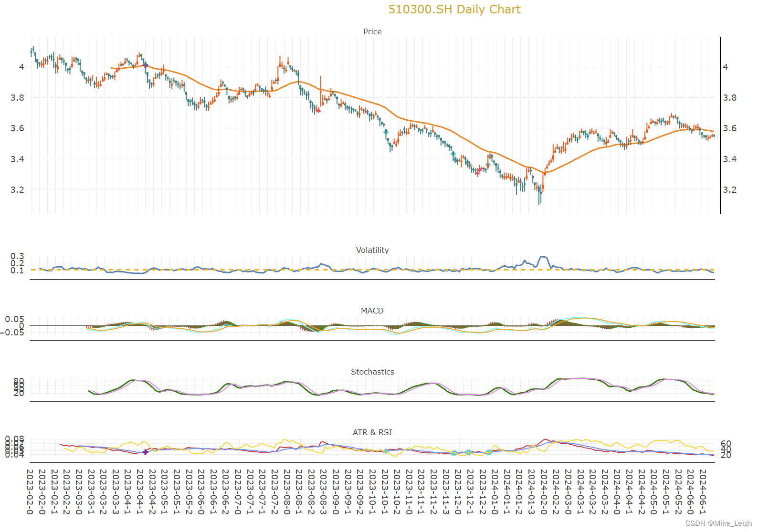This screenshot has height=532, width=759.
Task: Click the "2023-08-3" date label
Action: (x=323, y=492)
